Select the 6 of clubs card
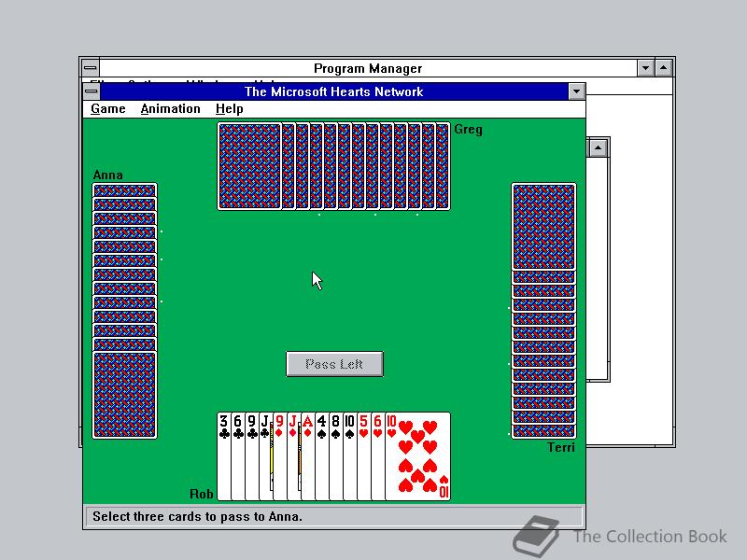This screenshot has height=560, width=747. (x=238, y=456)
